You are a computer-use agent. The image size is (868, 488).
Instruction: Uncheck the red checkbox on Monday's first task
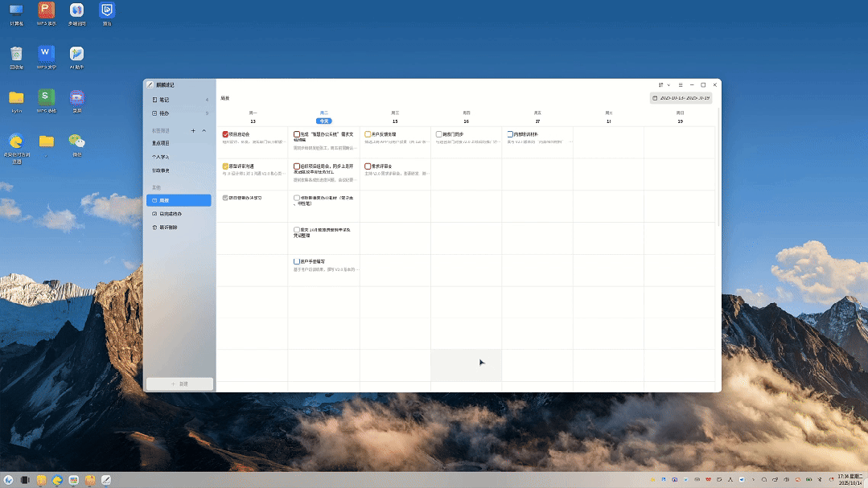pyautogui.click(x=225, y=134)
